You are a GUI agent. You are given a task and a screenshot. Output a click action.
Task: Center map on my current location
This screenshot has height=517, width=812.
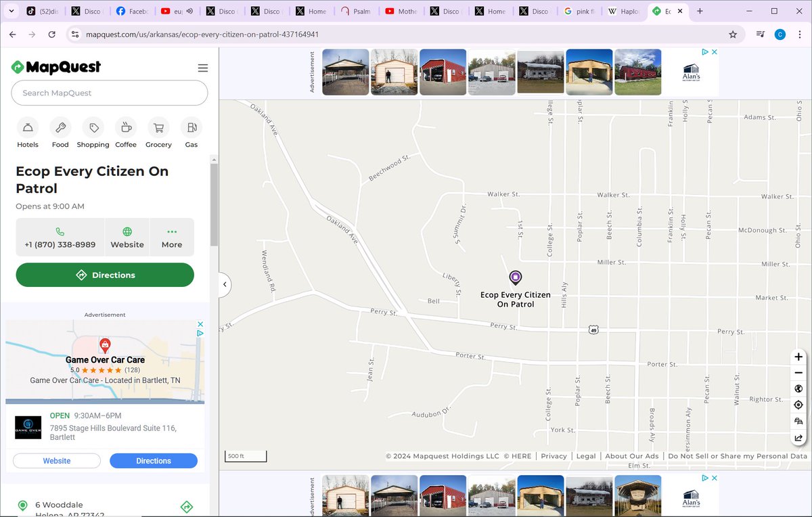[798, 405]
